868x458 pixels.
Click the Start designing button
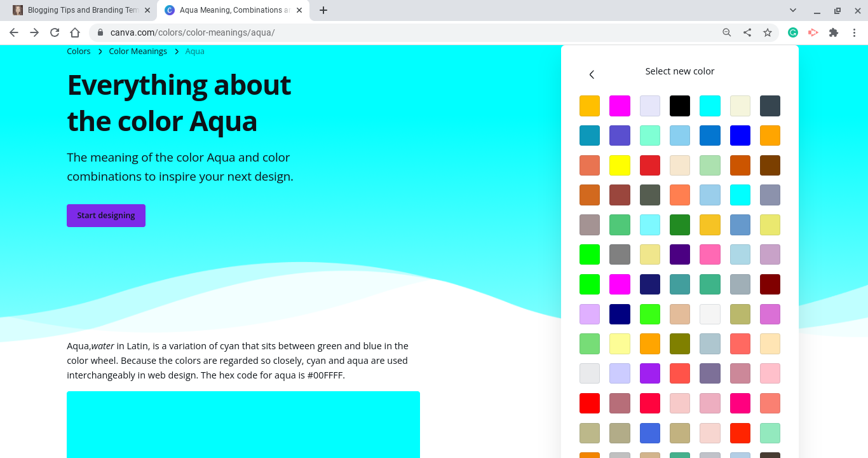click(x=106, y=216)
